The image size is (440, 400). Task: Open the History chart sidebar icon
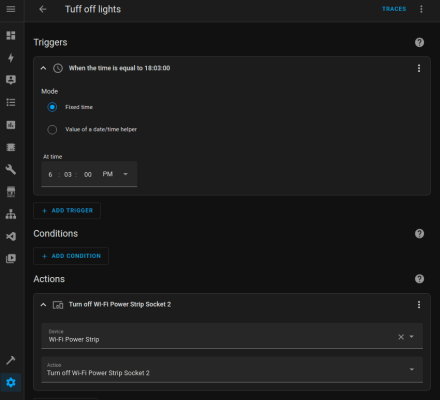coord(11,125)
